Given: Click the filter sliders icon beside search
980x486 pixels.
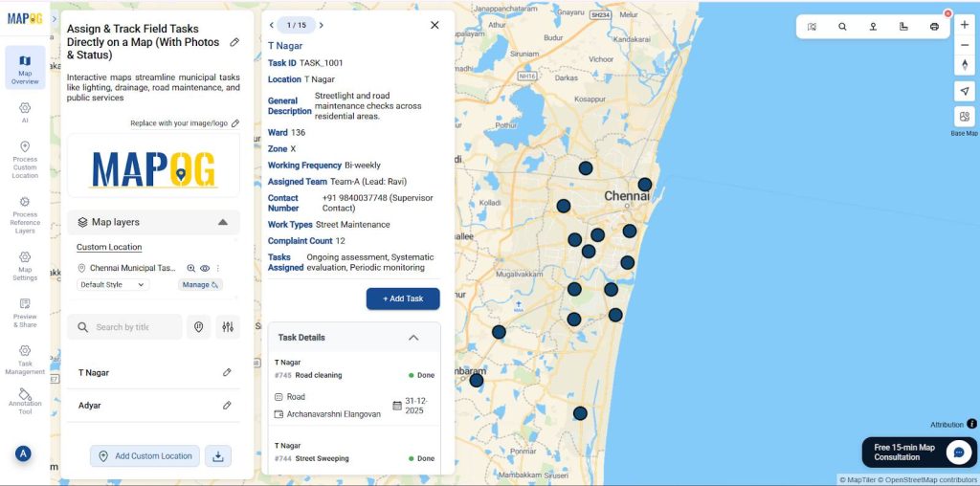Looking at the screenshot, I should pos(228,327).
